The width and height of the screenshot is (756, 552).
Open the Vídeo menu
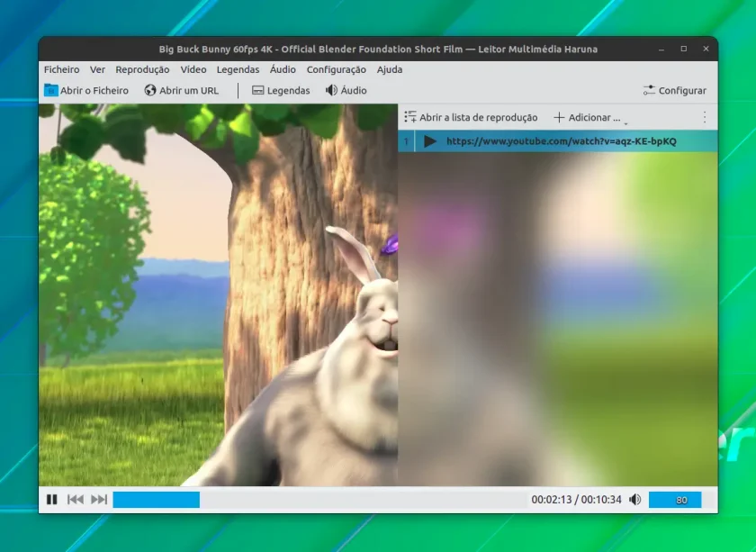193,69
